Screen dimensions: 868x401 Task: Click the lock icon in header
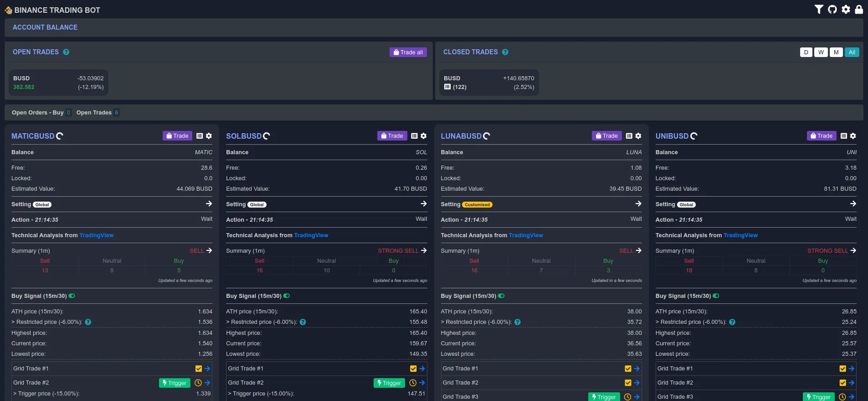click(x=859, y=9)
